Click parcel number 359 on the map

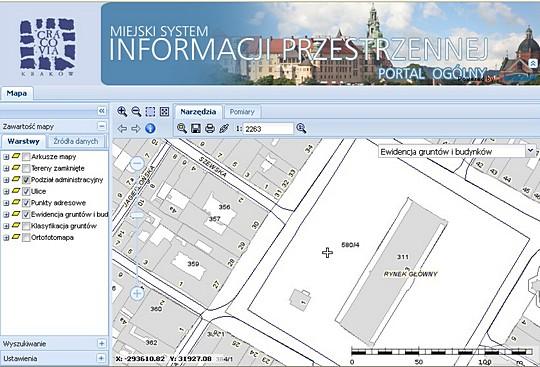[x=193, y=264]
